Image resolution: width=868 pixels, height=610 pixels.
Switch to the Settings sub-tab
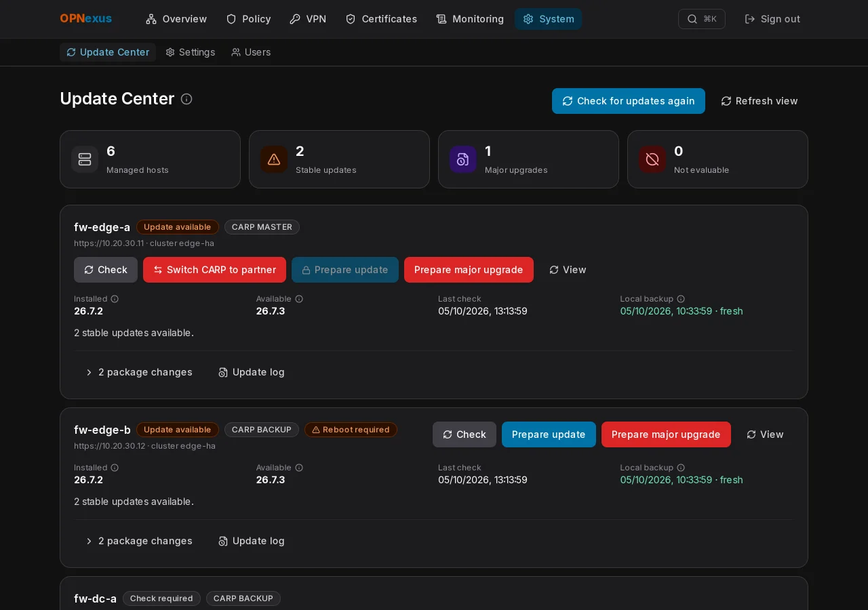(x=191, y=52)
